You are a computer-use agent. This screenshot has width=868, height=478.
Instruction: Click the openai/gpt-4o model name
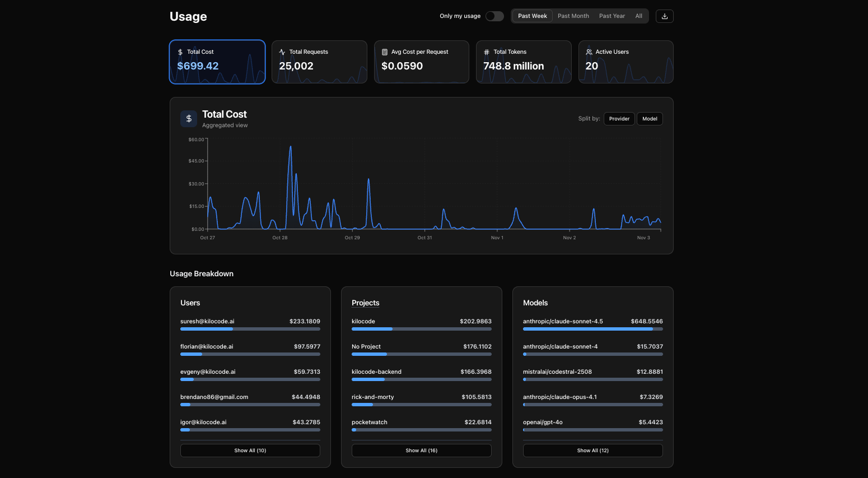tap(543, 422)
